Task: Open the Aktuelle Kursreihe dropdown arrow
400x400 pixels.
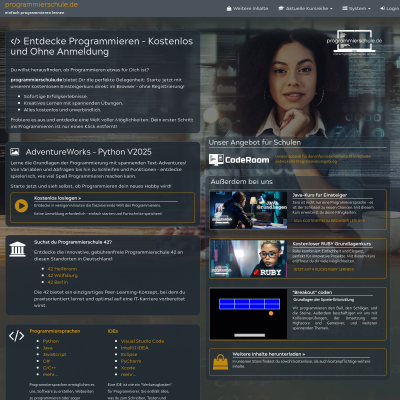Action: pyautogui.click(x=331, y=9)
